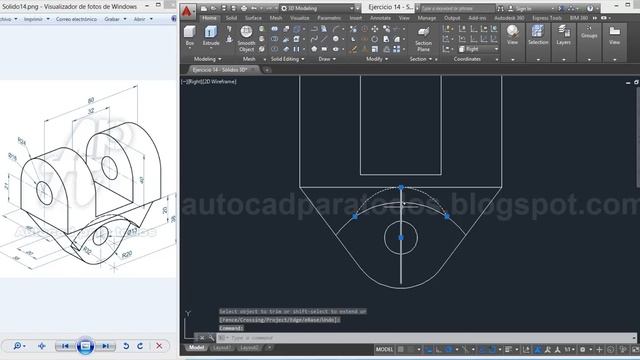Click the Undo arrow in quick access toolbar
The height and width of the screenshot is (360, 640).
click(254, 8)
